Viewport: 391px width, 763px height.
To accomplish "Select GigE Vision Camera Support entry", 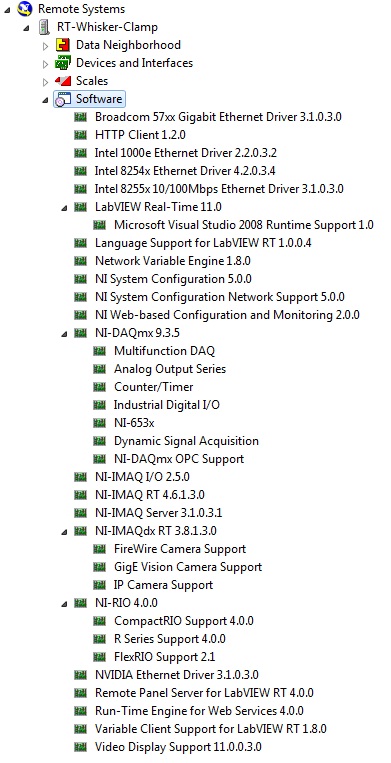I will coord(188,567).
